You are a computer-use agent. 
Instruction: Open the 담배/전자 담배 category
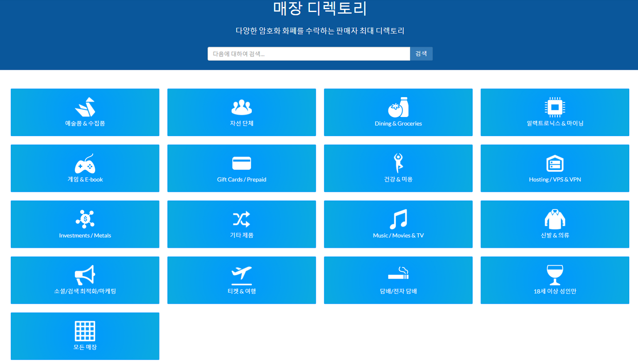pyautogui.click(x=398, y=280)
